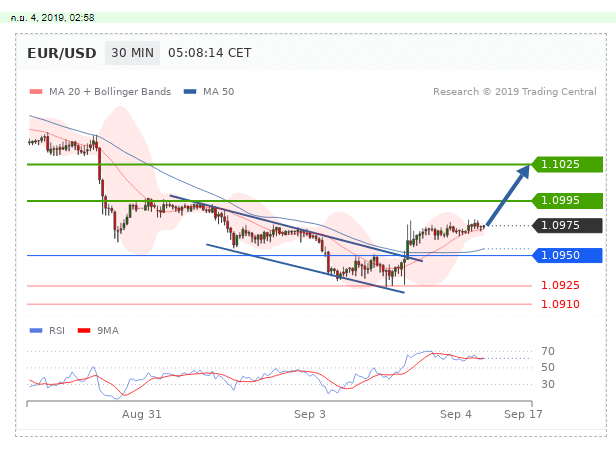Click the 1.0925 support level label

tap(560, 285)
